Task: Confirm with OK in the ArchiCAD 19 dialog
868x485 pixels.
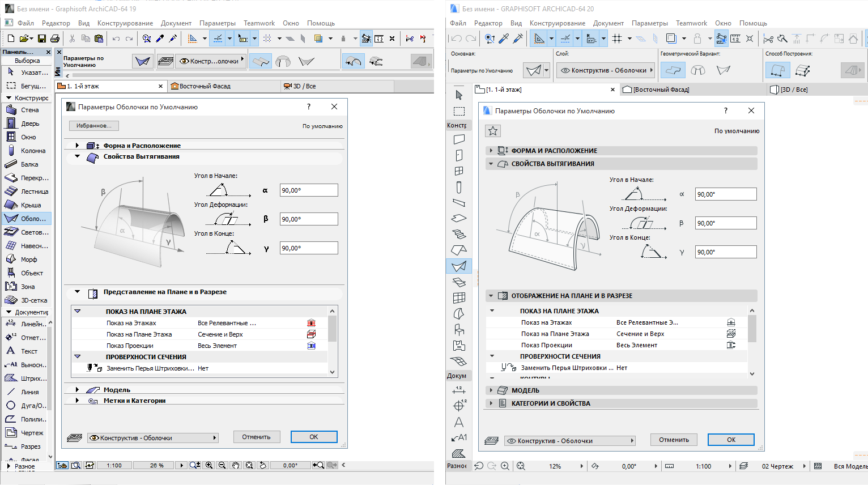Action: click(314, 437)
